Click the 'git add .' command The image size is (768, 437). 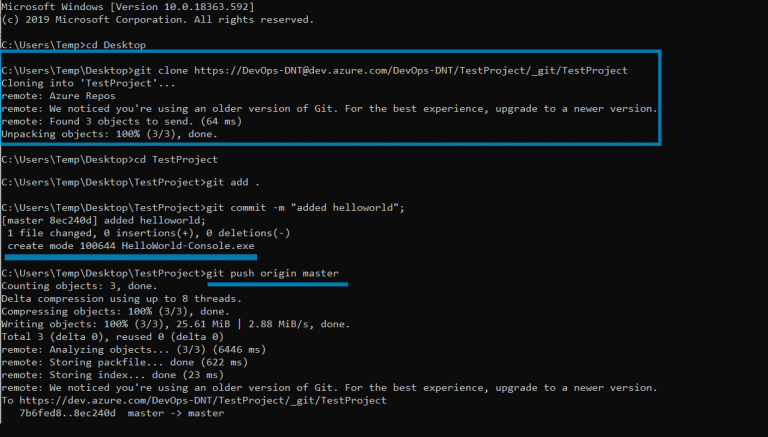(233, 183)
